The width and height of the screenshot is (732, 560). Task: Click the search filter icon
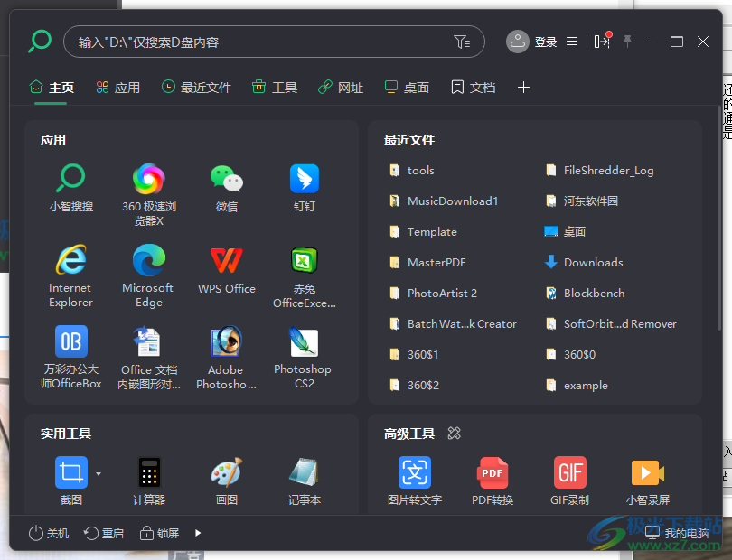tap(462, 42)
